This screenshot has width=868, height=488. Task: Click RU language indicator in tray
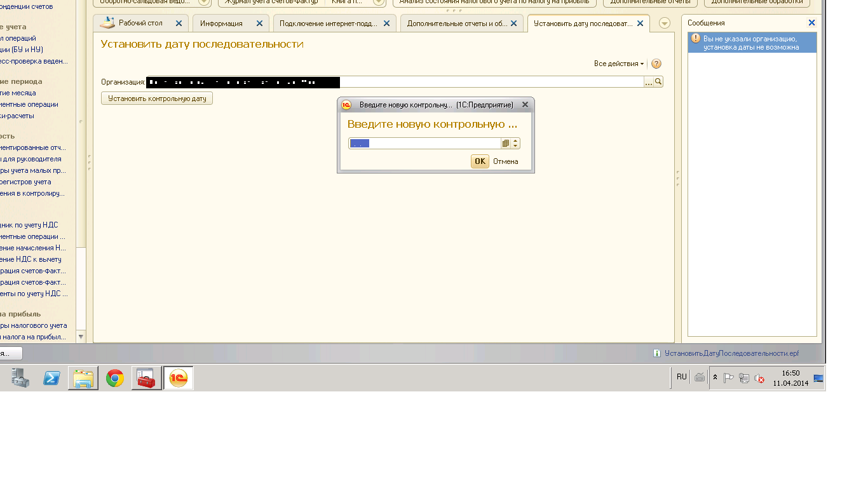click(x=682, y=377)
